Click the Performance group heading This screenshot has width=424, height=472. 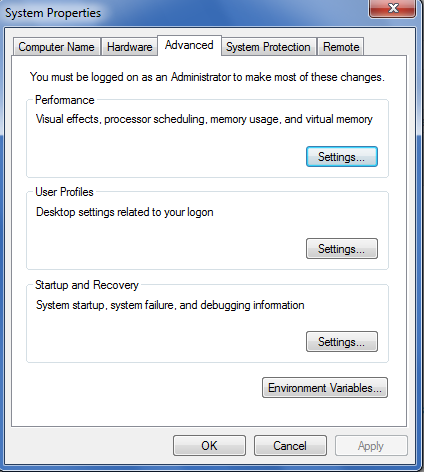(65, 100)
